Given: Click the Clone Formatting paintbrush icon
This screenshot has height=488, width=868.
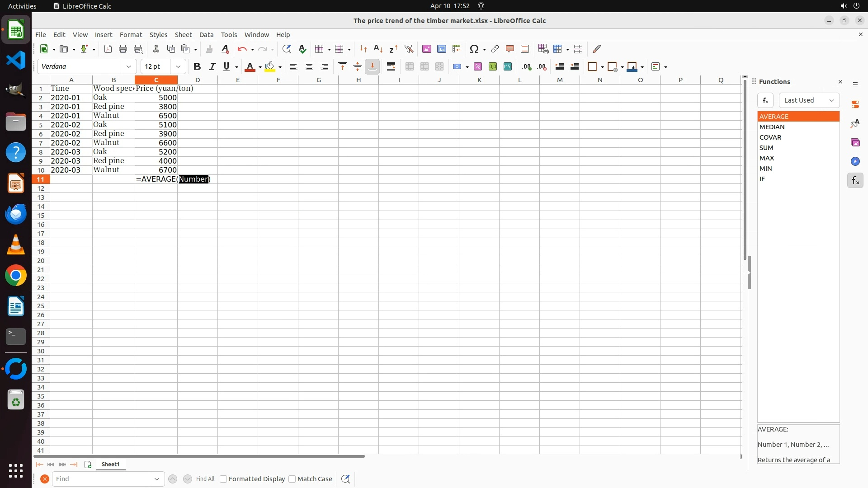Looking at the screenshot, I should click(209, 49).
